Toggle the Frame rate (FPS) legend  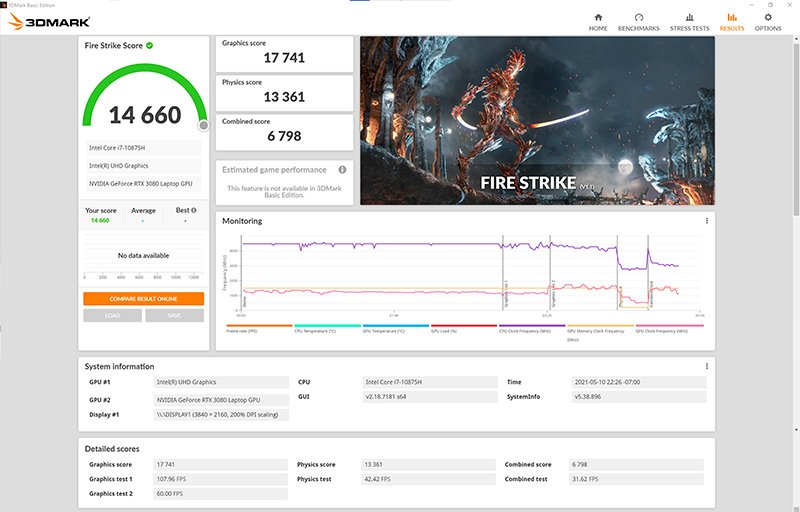click(x=259, y=328)
